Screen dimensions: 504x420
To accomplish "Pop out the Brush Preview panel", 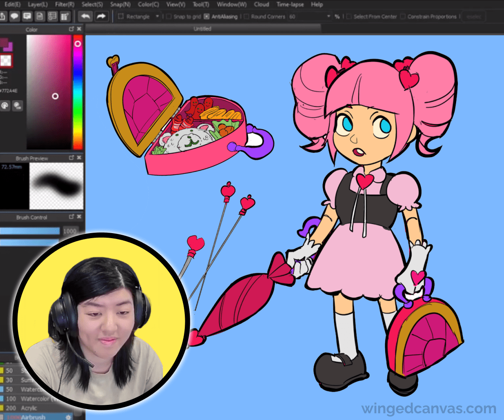I will [71, 158].
